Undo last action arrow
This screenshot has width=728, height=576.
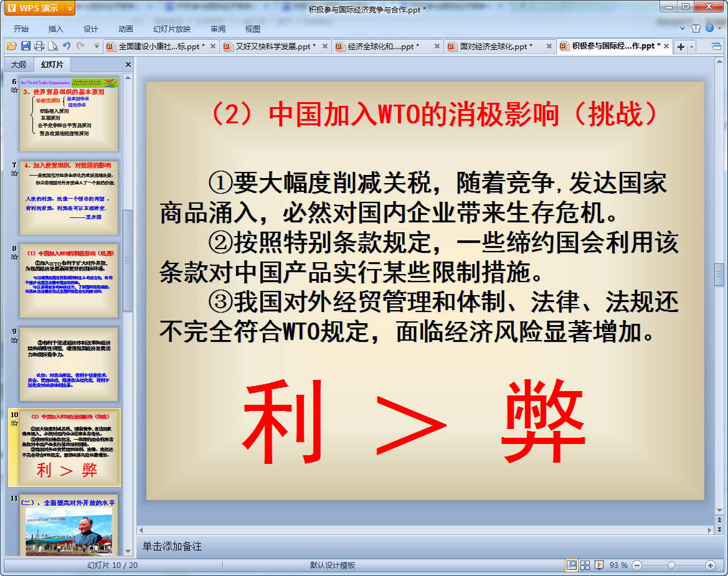(67, 46)
